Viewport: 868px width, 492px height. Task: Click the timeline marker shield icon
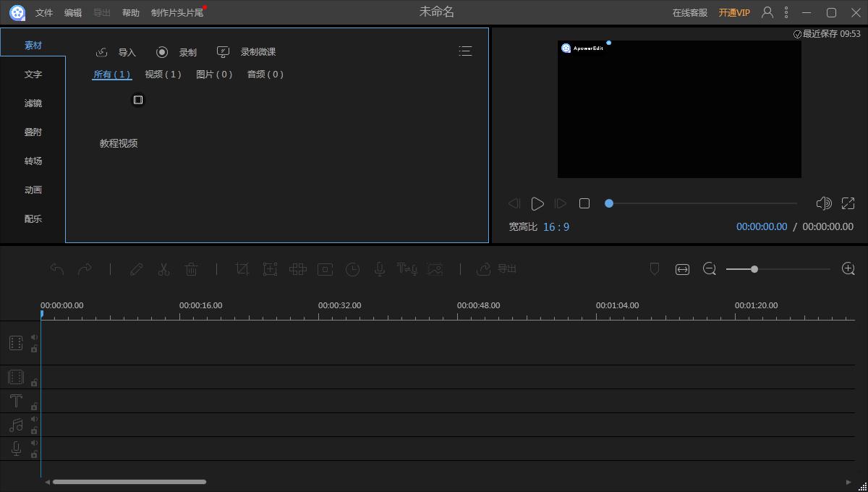click(x=655, y=269)
